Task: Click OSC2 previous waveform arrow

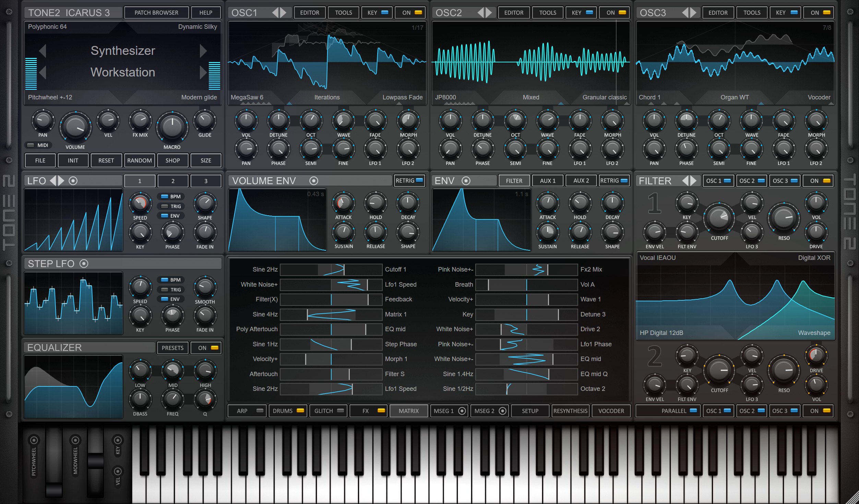Action: 481,13
